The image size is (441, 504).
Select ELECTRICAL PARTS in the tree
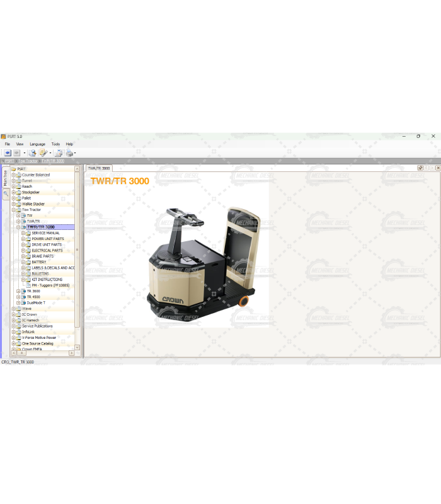click(47, 251)
